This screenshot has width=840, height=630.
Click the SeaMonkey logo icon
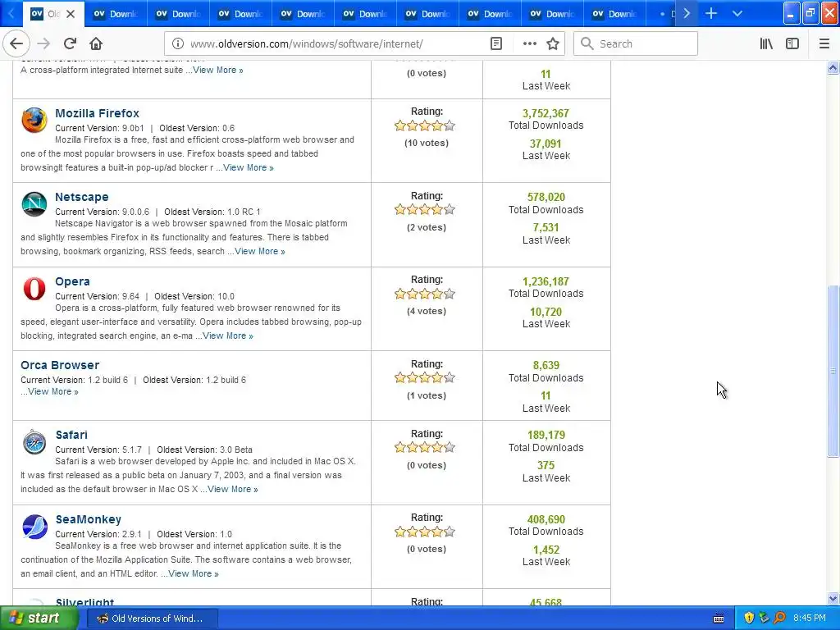coord(34,527)
